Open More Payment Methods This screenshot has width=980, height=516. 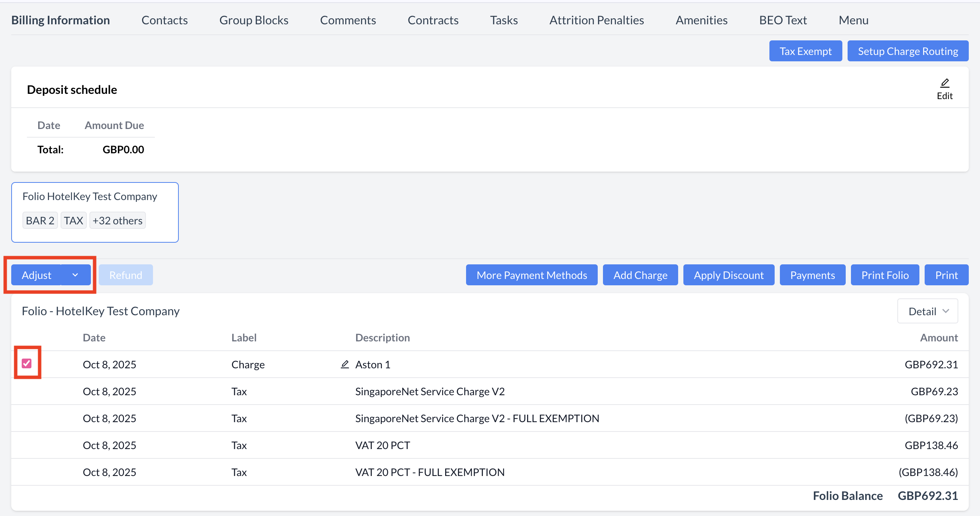coord(532,275)
